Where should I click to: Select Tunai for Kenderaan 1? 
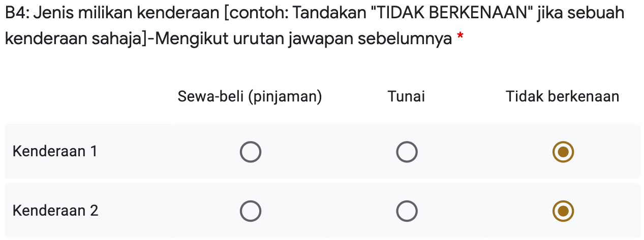[x=407, y=152]
